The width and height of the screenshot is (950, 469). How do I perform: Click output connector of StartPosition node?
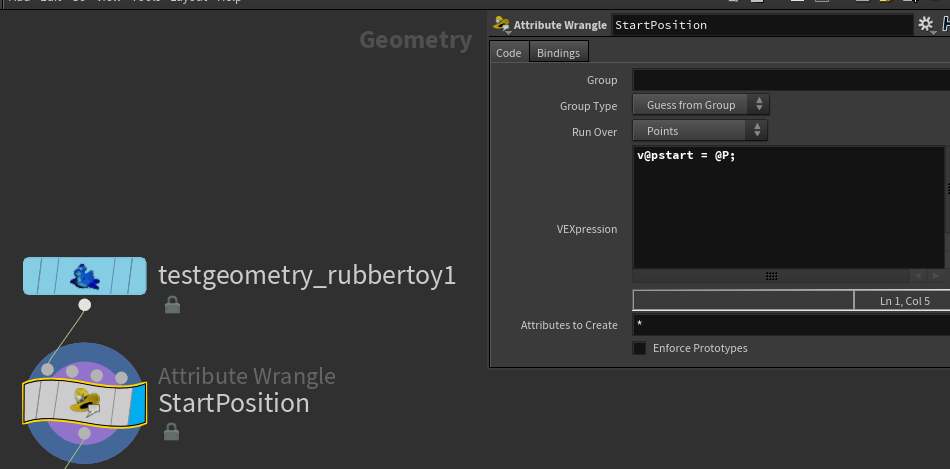click(85, 433)
